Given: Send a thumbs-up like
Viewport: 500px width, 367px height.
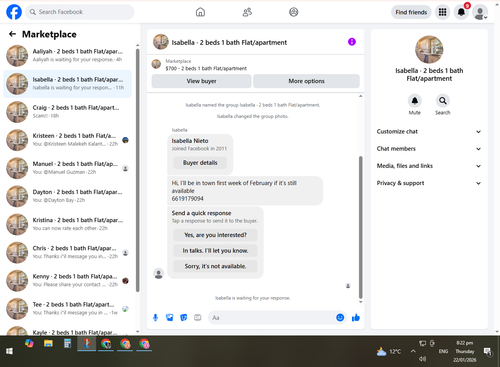Looking at the screenshot, I should (356, 318).
